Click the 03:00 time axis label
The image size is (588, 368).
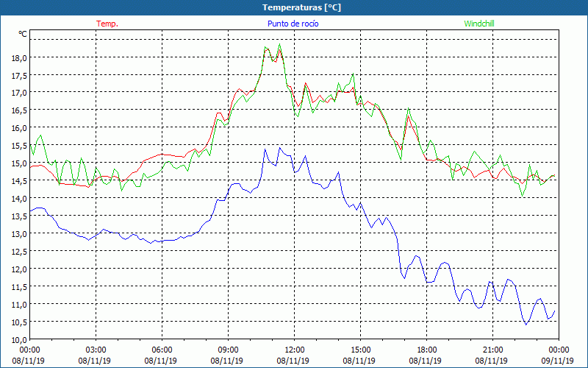(x=96, y=350)
